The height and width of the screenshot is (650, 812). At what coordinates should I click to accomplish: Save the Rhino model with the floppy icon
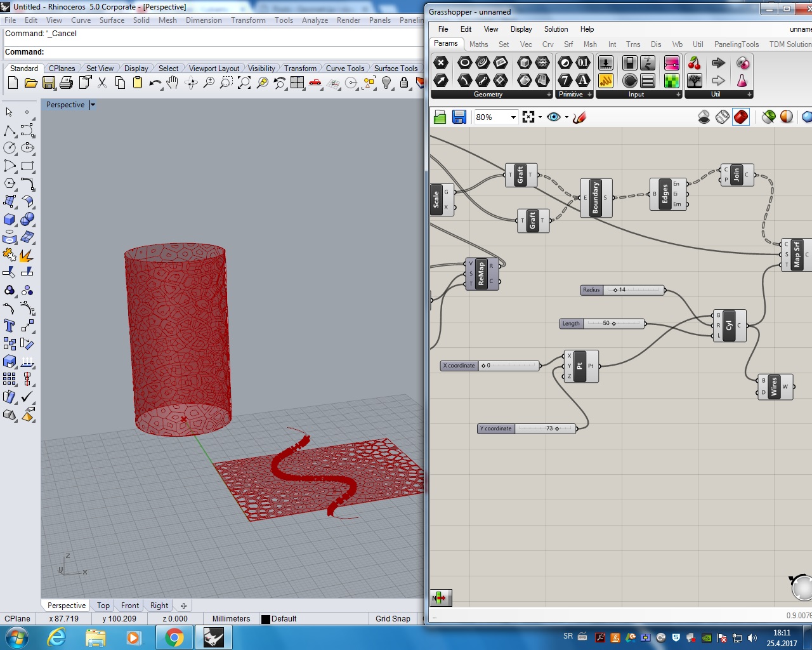[49, 83]
